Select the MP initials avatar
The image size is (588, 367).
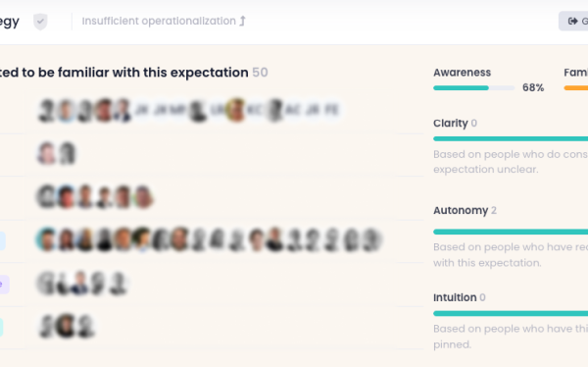[177, 110]
